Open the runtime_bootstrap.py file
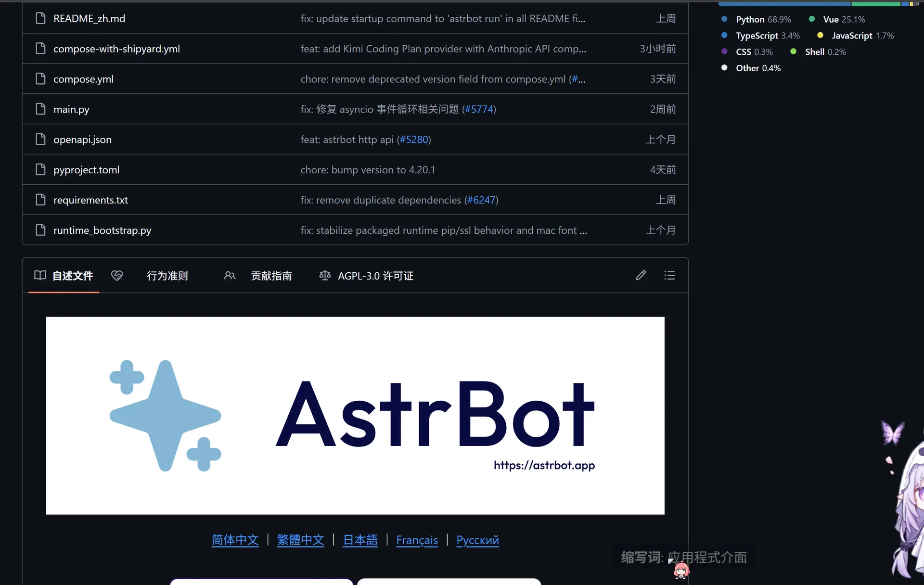The height and width of the screenshot is (585, 924). pyautogui.click(x=102, y=230)
